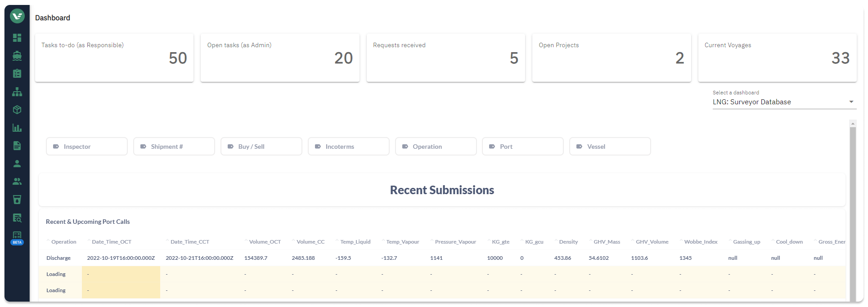Viewport: 868px width, 307px height.
Task: Sort table by Operation column header
Action: [x=63, y=242]
